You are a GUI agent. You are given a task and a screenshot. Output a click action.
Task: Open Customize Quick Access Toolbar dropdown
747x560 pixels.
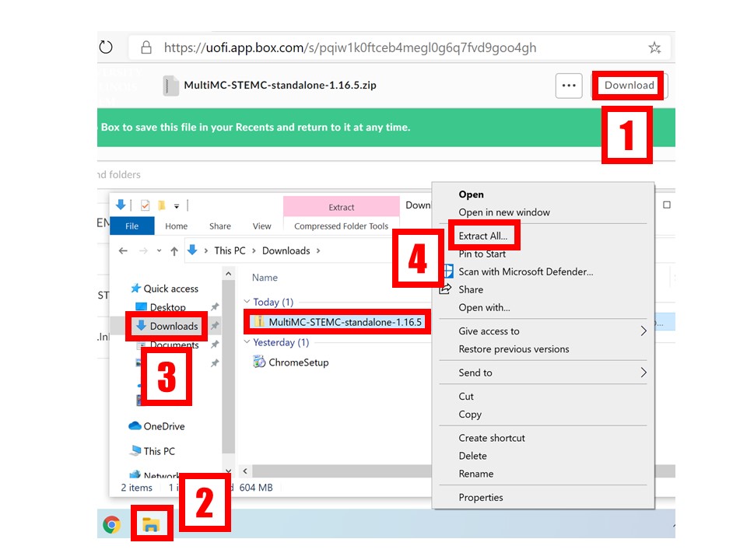177,206
